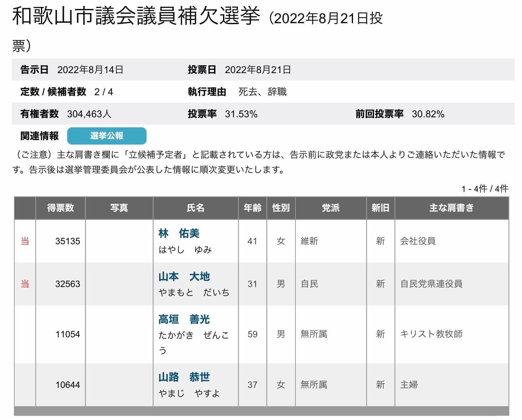The height and width of the screenshot is (420, 522).
Task: Click the 党派 column header
Action: pyautogui.click(x=331, y=208)
